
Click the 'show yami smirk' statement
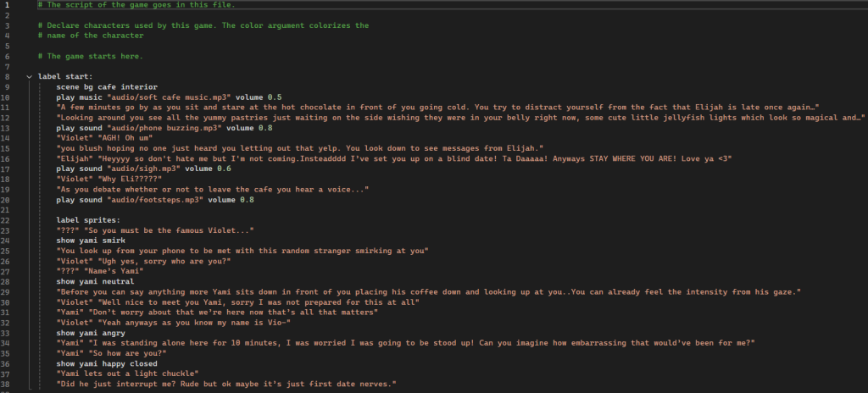point(91,241)
